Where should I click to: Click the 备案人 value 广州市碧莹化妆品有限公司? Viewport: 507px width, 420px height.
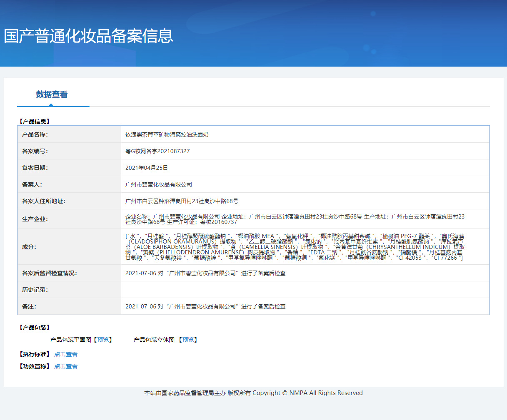click(x=159, y=184)
